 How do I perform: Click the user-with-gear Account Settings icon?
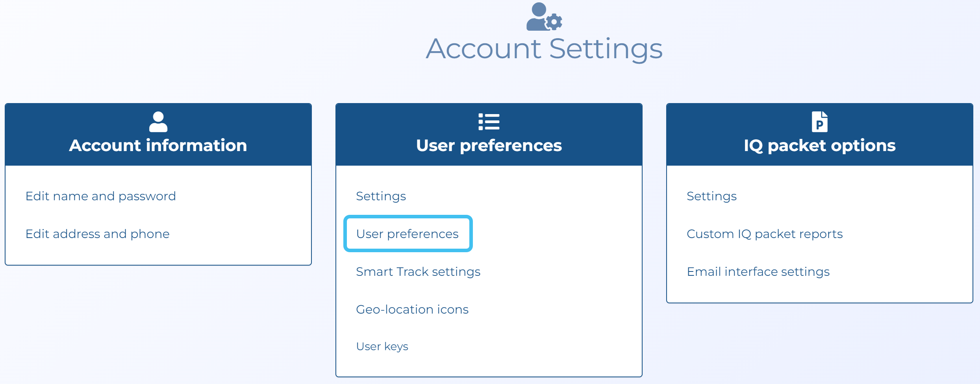pos(544,17)
